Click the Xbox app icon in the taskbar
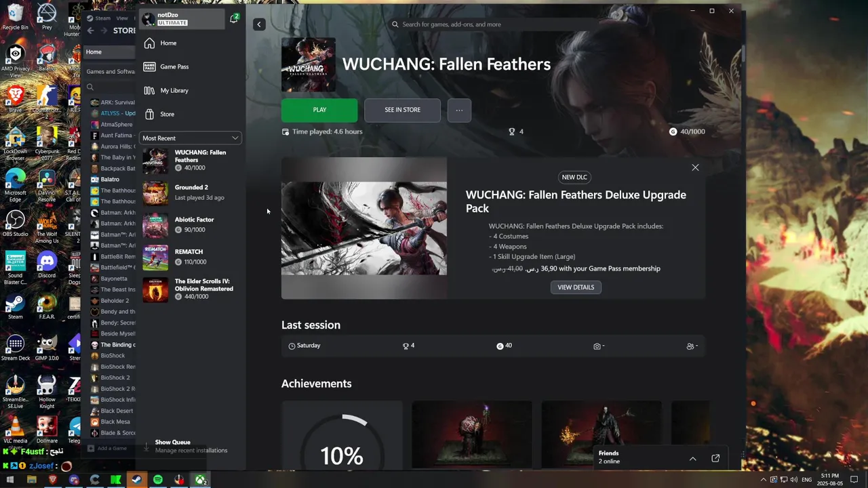This screenshot has width=868, height=488. click(x=201, y=480)
